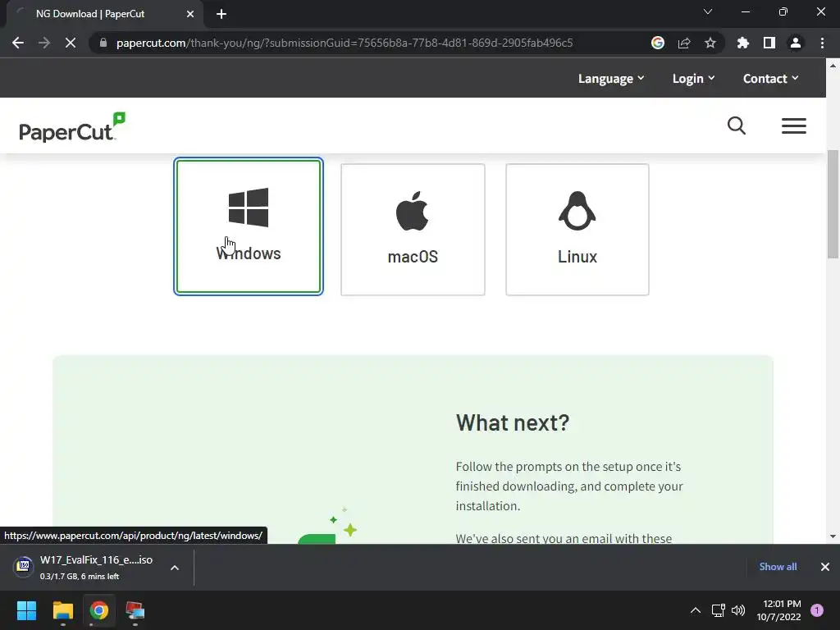Click the page vertical scrollbar thumb

click(833, 203)
